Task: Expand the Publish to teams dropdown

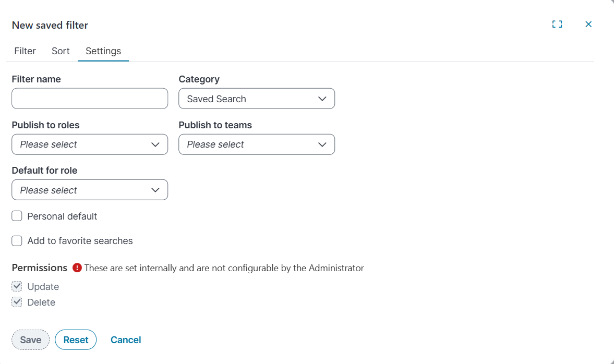Action: [257, 144]
